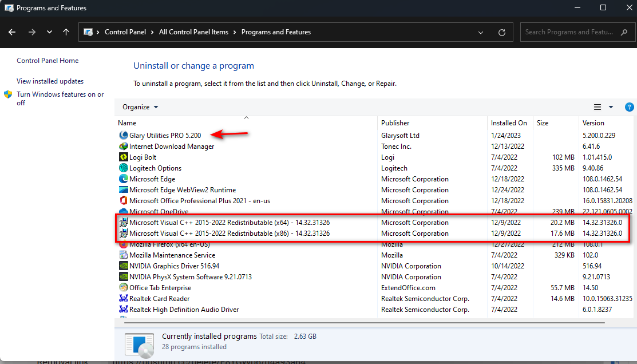Image resolution: width=637 pixels, height=364 pixels.
Task: Click the Visual C++ Redistributable (x64) icon
Action: [124, 222]
